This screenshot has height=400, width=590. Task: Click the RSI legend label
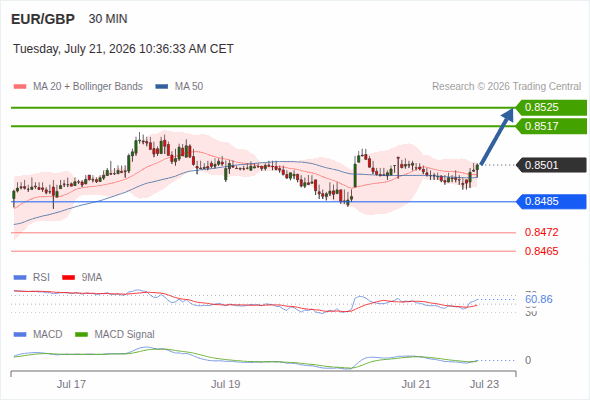[41, 278]
